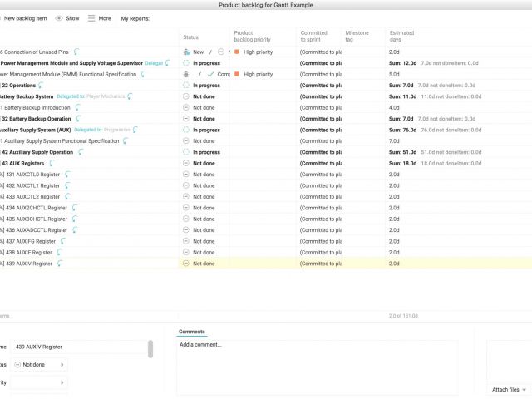Click the In progress status icon for 22 Operations
This screenshot has width=532, height=399.
point(186,86)
